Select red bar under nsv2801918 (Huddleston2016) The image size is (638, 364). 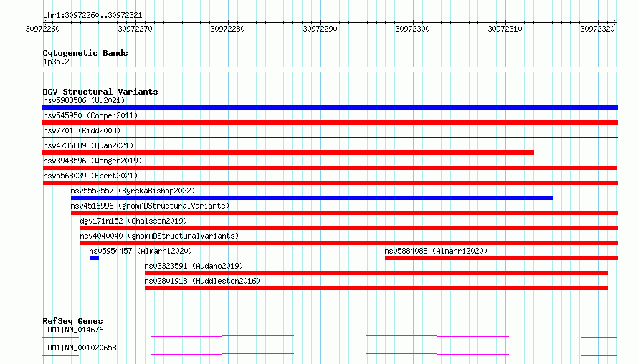click(376, 288)
